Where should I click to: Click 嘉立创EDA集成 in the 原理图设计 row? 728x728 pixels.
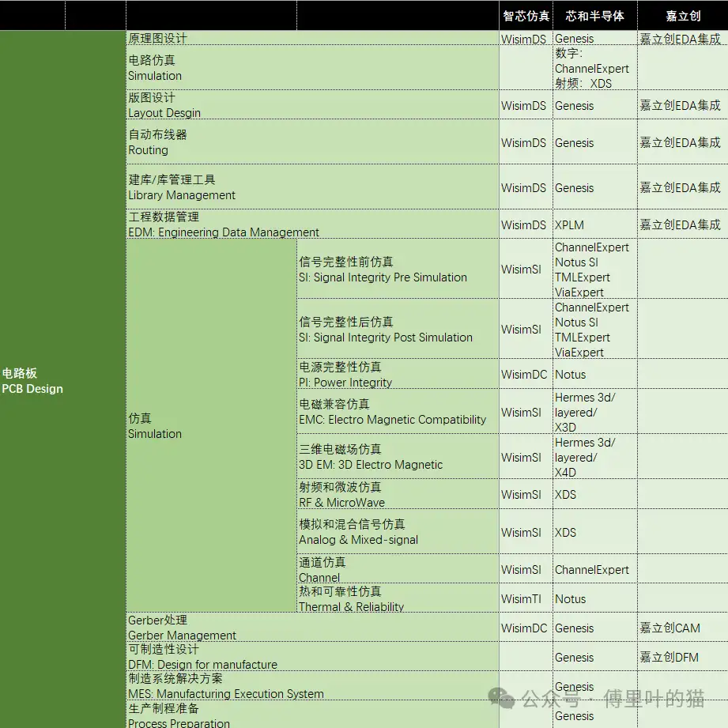tap(682, 39)
